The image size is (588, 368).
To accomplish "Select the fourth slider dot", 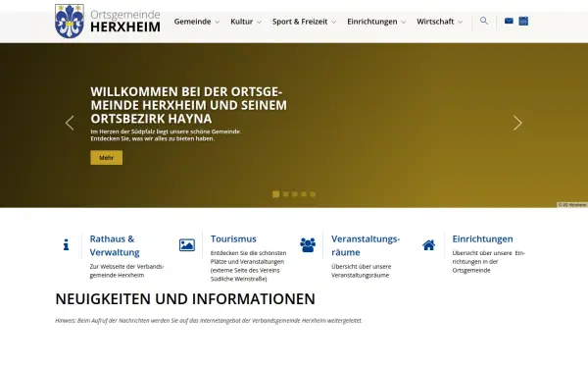I will click(304, 194).
